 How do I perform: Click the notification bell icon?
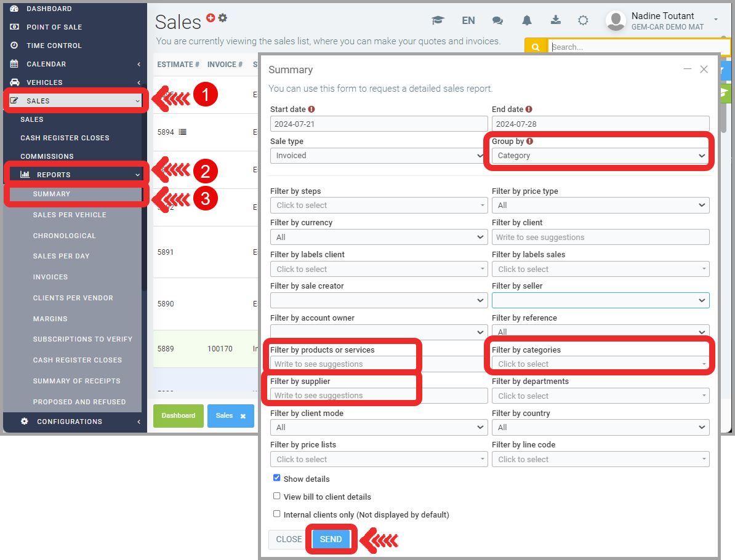(526, 20)
